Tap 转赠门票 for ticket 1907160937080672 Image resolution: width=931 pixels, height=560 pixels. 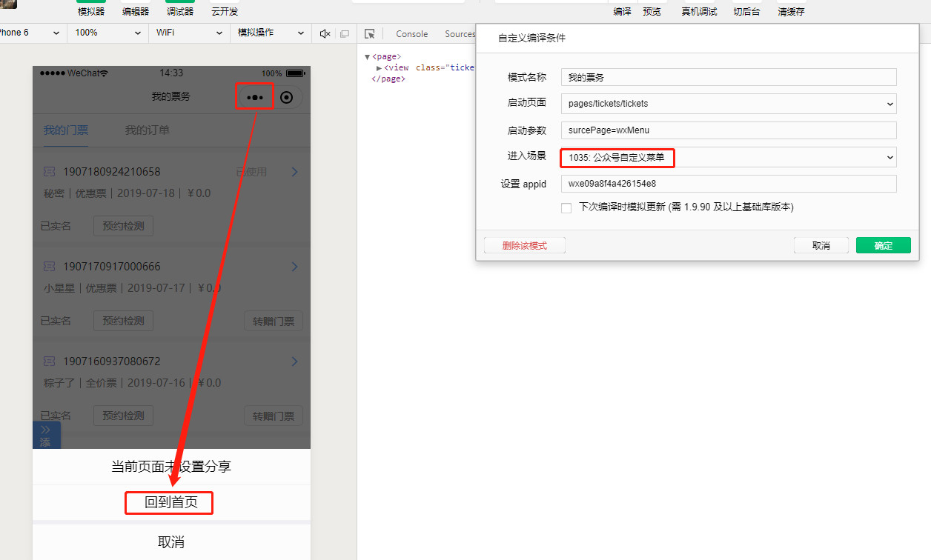tap(274, 416)
